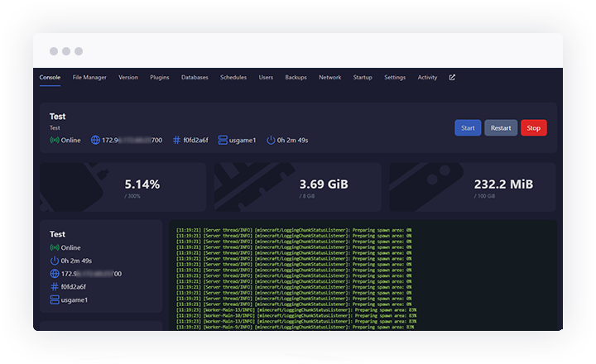The height and width of the screenshot is (364, 596).
Task: Click the power icon beside header uptime
Action: click(x=271, y=140)
